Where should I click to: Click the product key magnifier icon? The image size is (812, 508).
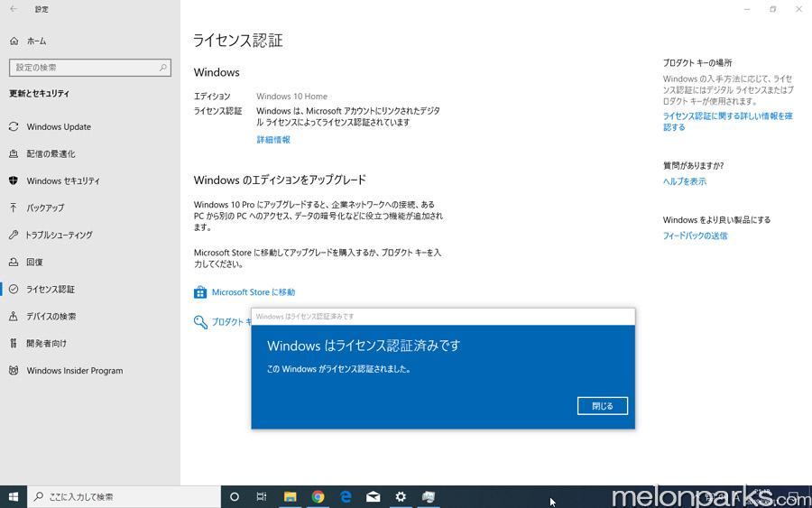click(200, 322)
